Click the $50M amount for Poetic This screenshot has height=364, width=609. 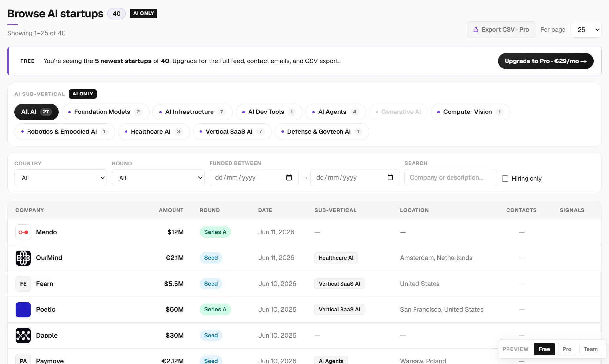click(x=175, y=310)
